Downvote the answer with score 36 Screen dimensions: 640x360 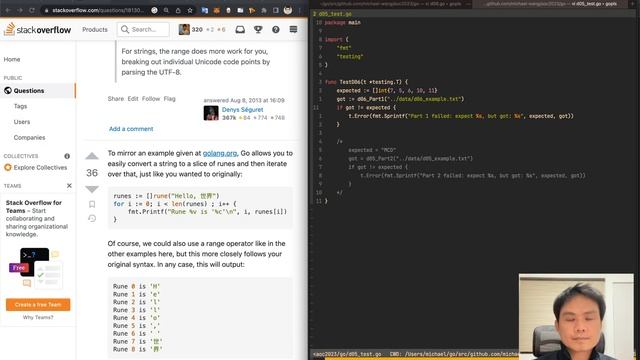point(92,189)
